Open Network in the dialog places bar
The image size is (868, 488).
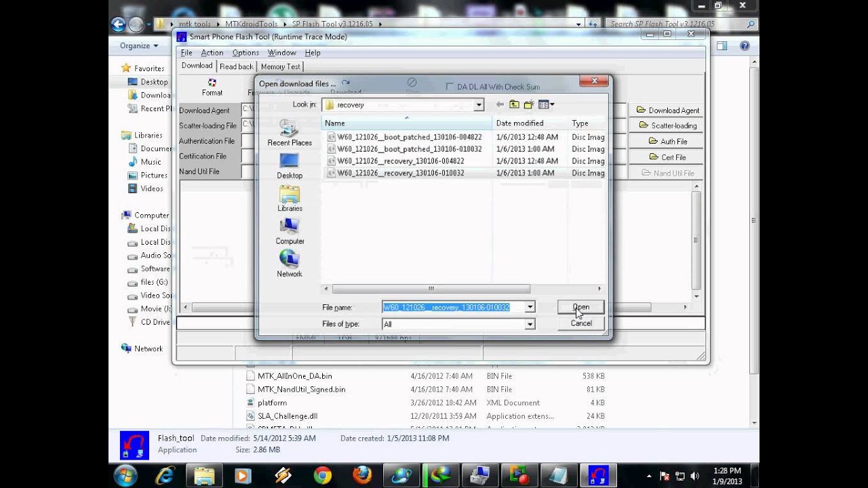click(x=290, y=264)
